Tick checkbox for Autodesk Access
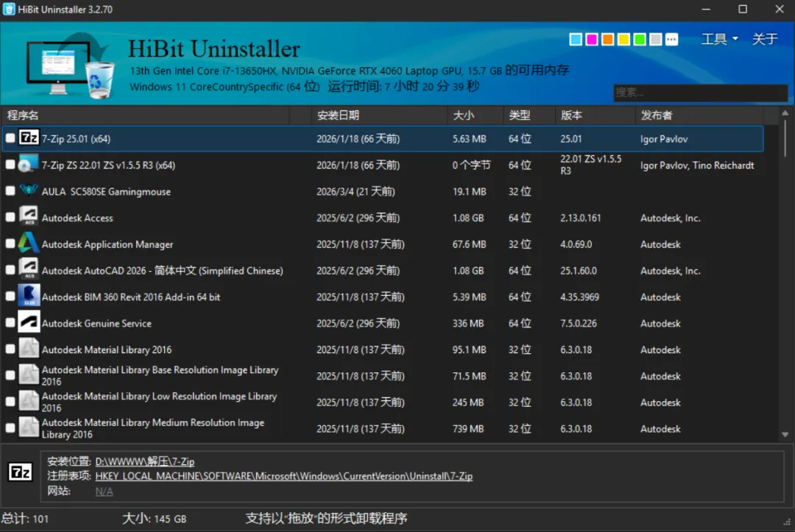 10,217
